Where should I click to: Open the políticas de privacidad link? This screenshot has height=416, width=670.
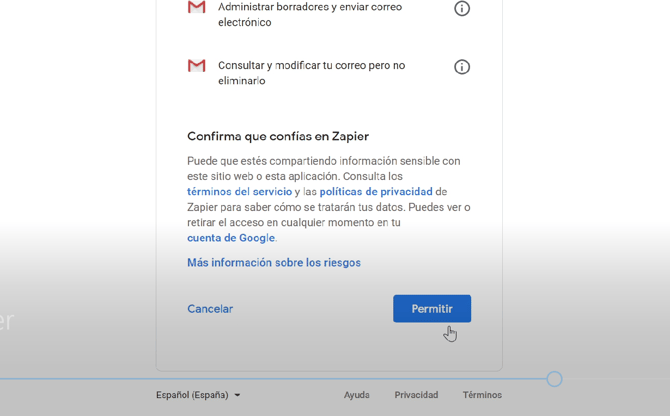376,192
